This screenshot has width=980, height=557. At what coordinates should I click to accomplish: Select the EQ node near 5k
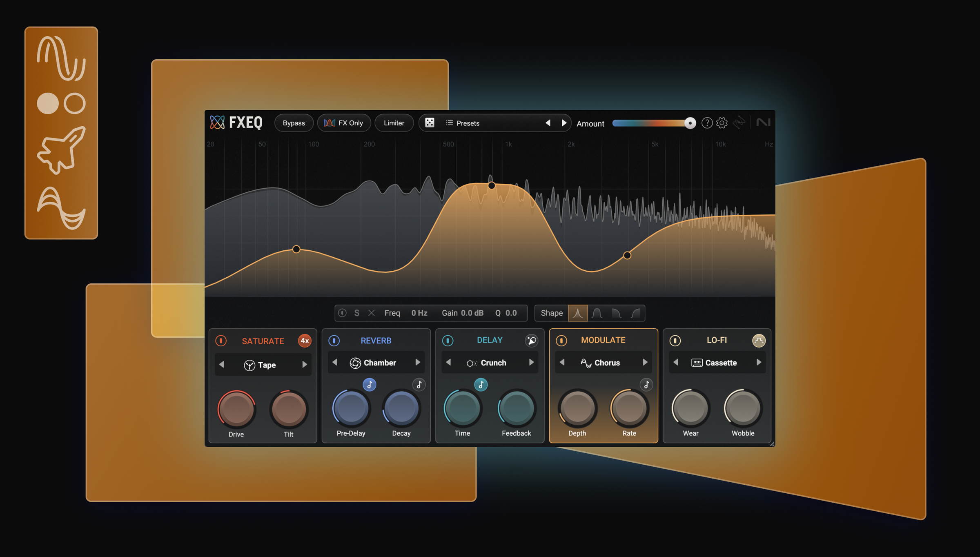[x=627, y=256]
